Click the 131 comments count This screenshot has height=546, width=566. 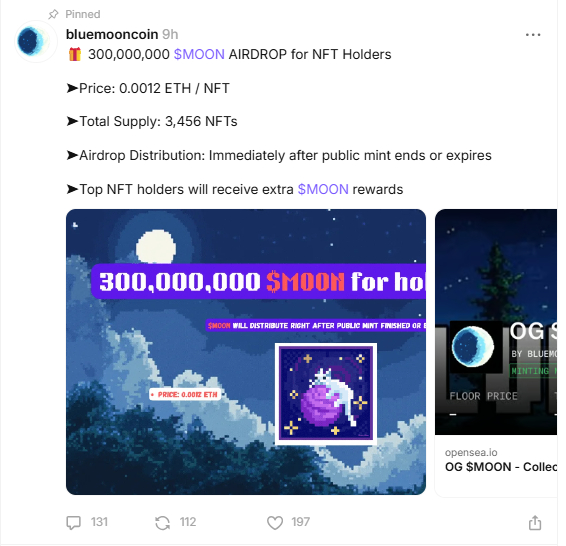coord(99,522)
